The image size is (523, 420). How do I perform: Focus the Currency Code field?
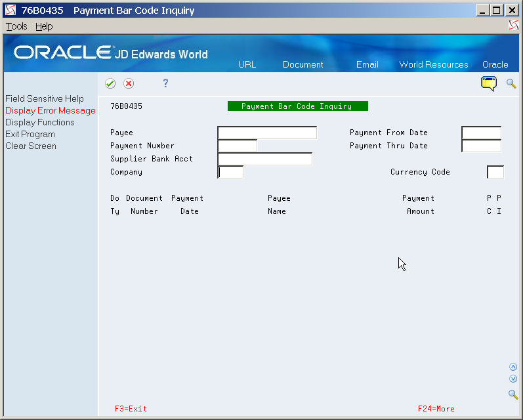pos(495,172)
